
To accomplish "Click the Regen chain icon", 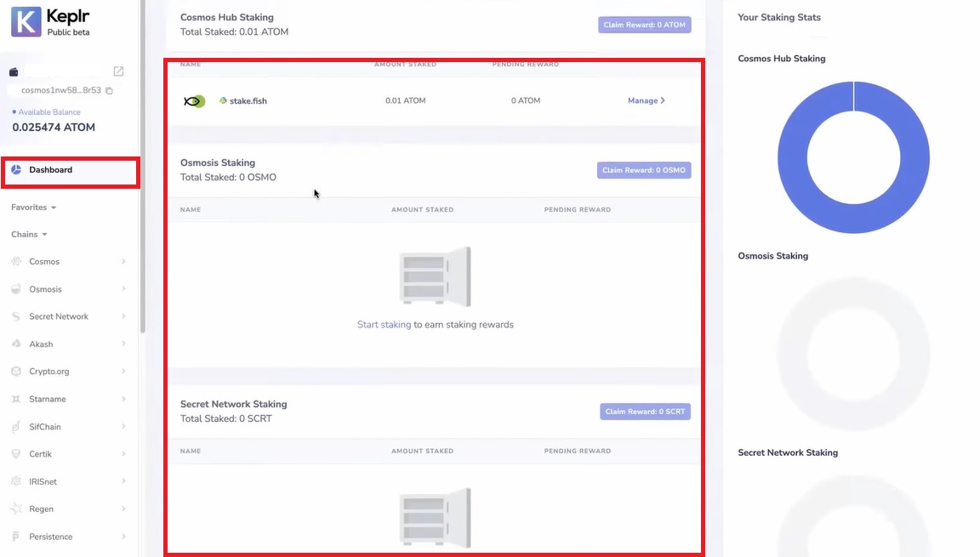I will 16,509.
